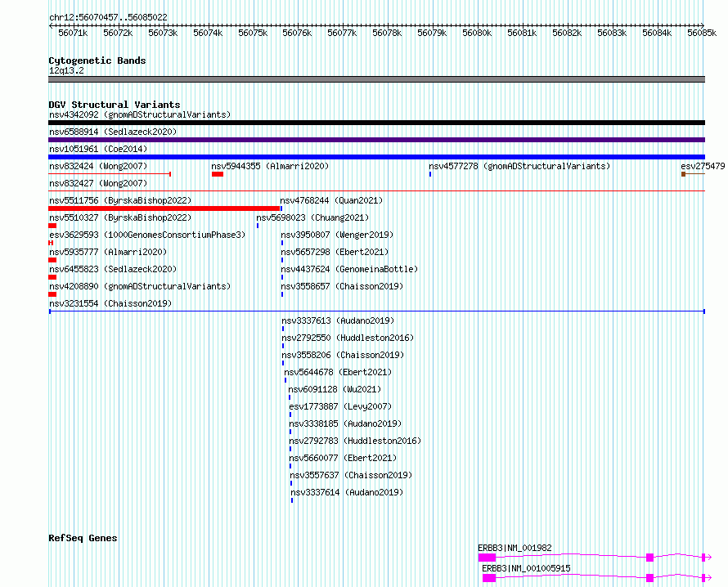Click nsv4768244 (Quan2021) label
The width and height of the screenshot is (728, 587).
pos(331,200)
